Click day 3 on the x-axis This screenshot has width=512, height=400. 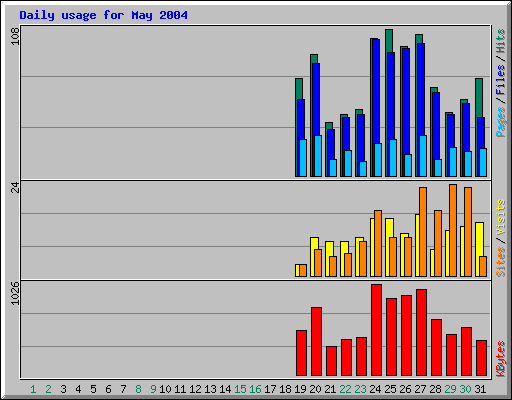tap(63, 389)
